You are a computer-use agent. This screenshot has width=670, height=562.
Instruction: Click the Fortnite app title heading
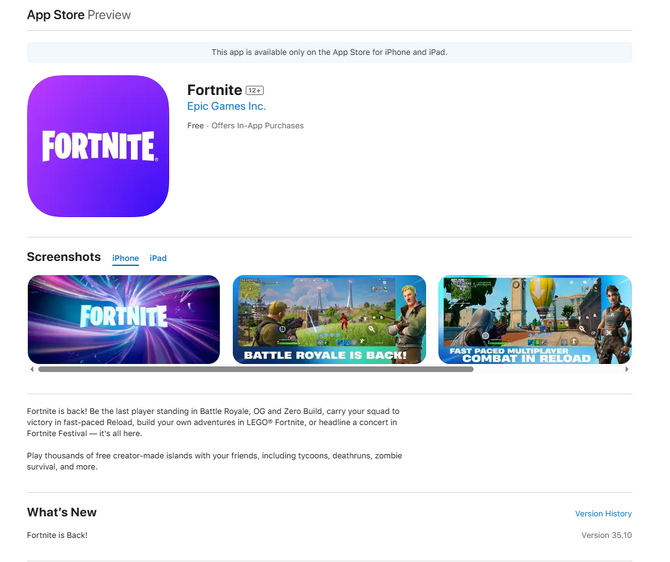pos(214,90)
